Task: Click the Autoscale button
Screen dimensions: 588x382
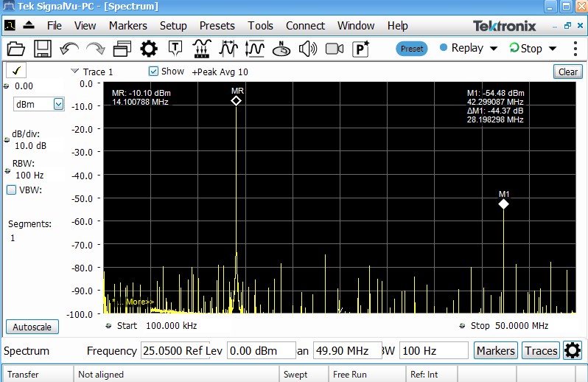Action: (x=32, y=327)
